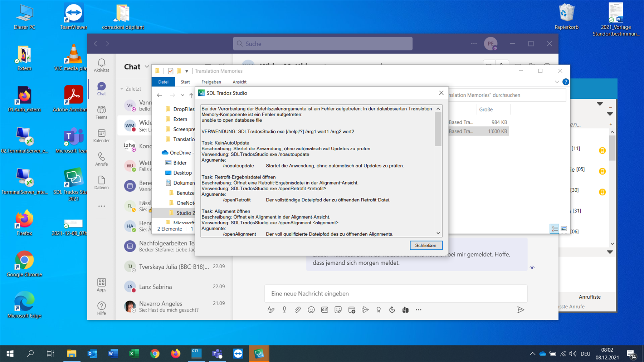The width and height of the screenshot is (644, 362).
Task: Open the emoji picker in the message toolbar
Action: coord(311,310)
